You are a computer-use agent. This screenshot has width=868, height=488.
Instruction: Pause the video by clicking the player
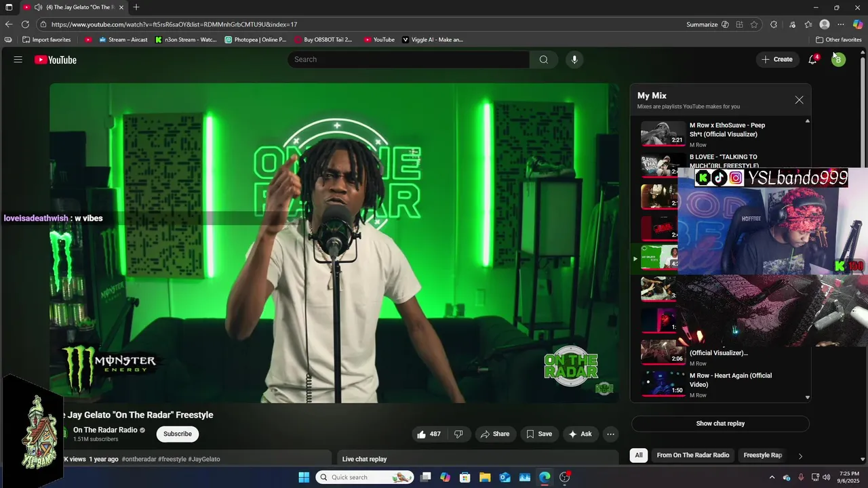[334, 243]
